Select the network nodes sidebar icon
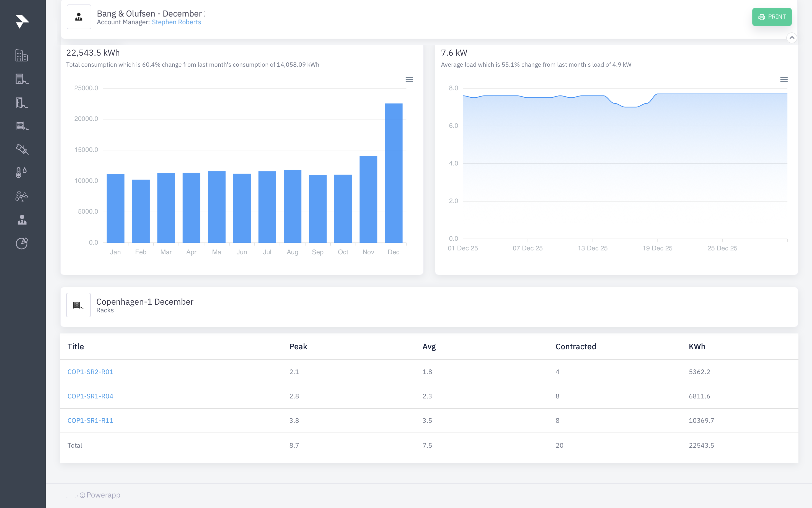The width and height of the screenshot is (812, 508). pos(22,196)
